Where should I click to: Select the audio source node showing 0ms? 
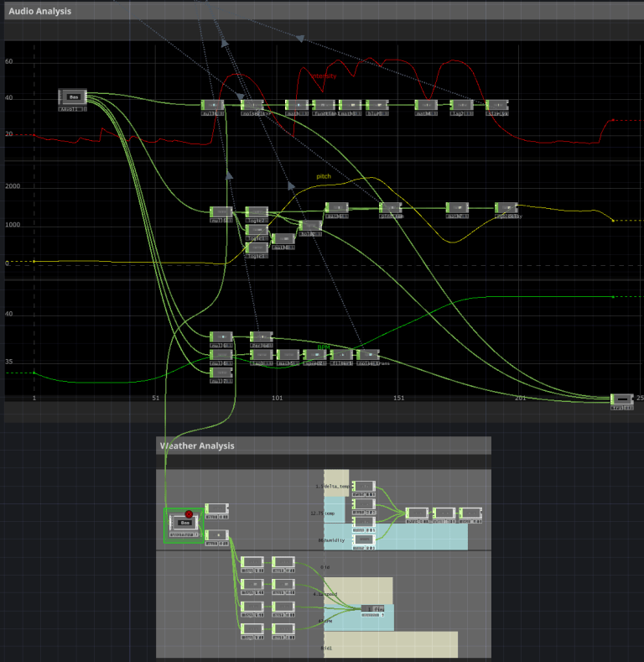[x=74, y=98]
